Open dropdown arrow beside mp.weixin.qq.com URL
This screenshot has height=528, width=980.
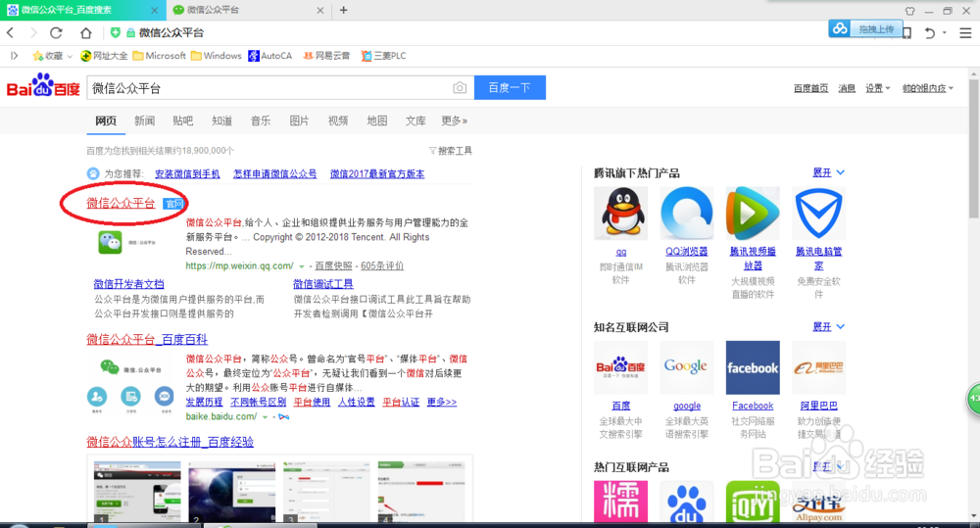coord(301,266)
